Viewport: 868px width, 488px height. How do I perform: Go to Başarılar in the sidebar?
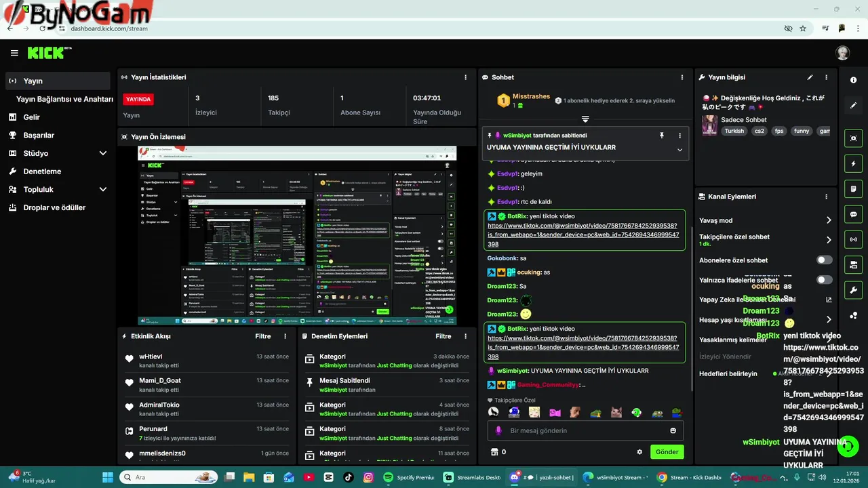tap(39, 136)
